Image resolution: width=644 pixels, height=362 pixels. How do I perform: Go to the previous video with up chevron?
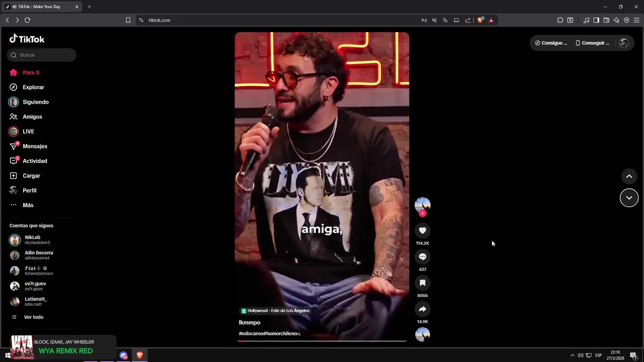pyautogui.click(x=629, y=176)
